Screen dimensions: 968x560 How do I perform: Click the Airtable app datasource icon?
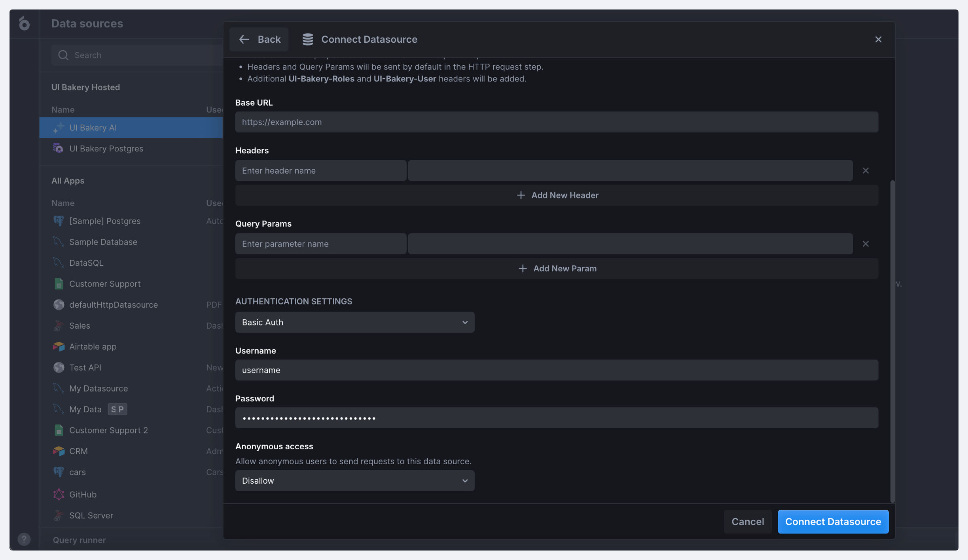tap(59, 346)
